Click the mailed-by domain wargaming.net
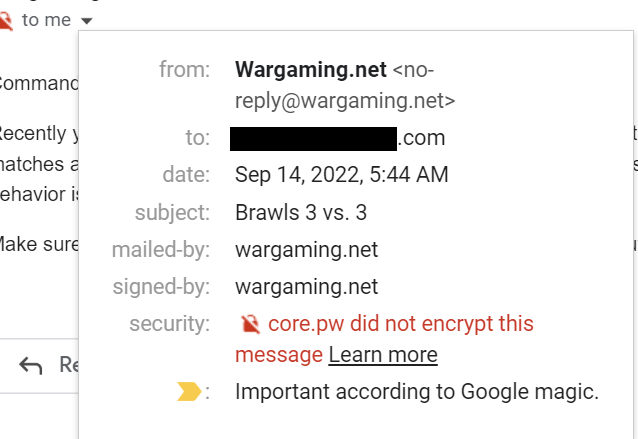Screen dimensions: 638x439 (x=306, y=249)
